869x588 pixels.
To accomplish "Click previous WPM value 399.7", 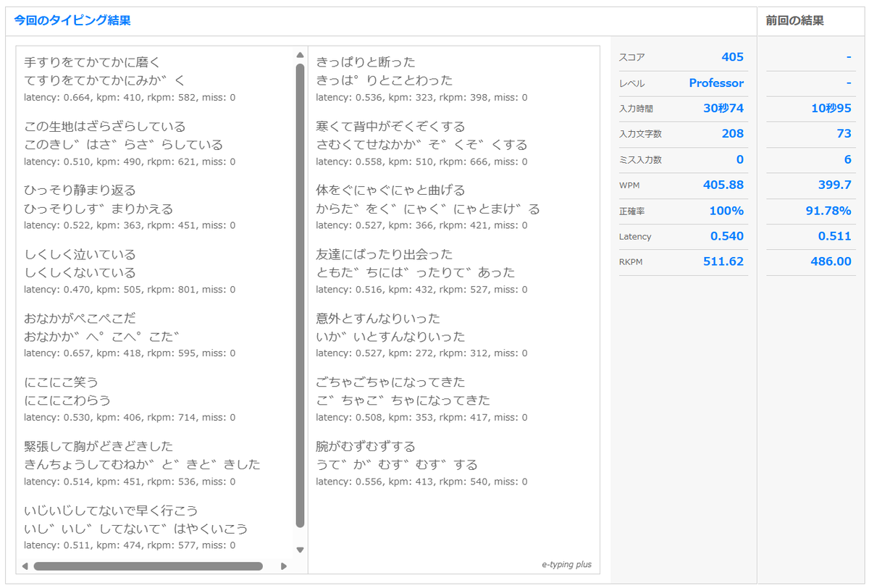I will (835, 185).
